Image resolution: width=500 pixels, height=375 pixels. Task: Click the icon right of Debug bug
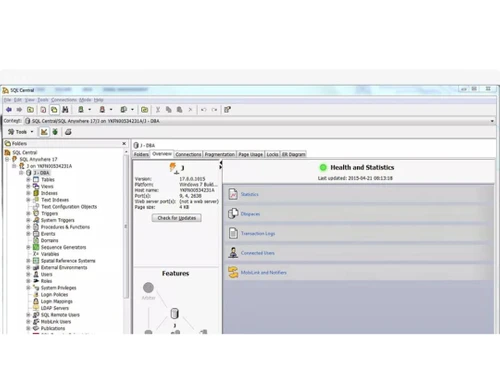(x=68, y=132)
